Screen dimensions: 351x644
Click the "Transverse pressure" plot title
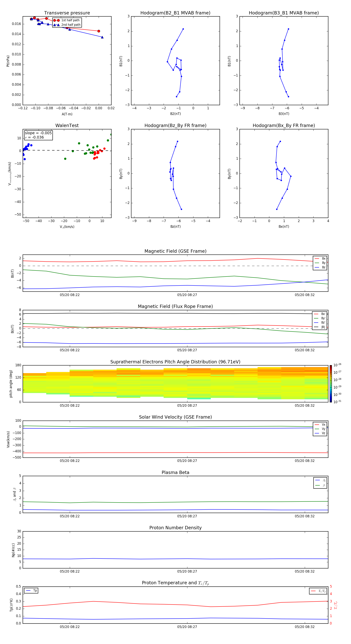67,13
